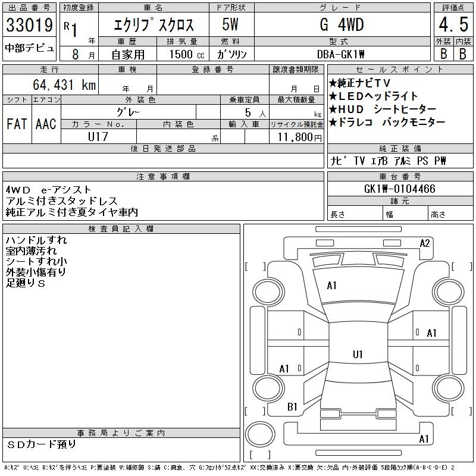
Task: Click the lot number 33019
Action: 29,25
